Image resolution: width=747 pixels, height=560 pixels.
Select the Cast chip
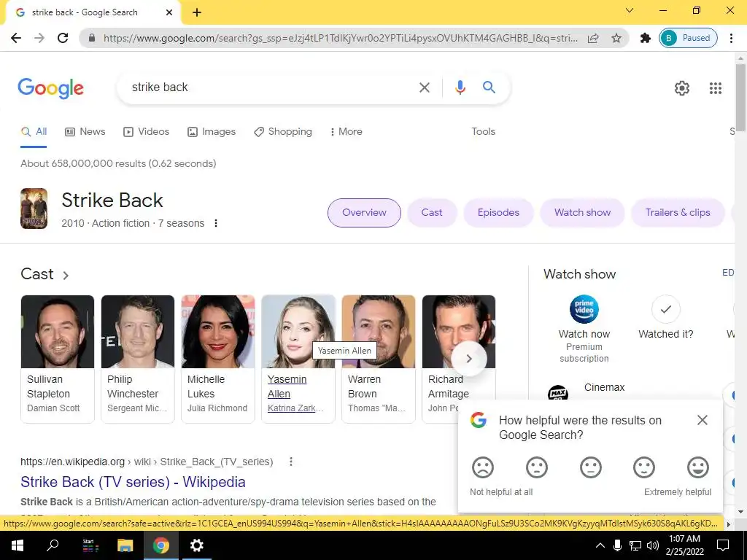point(432,213)
